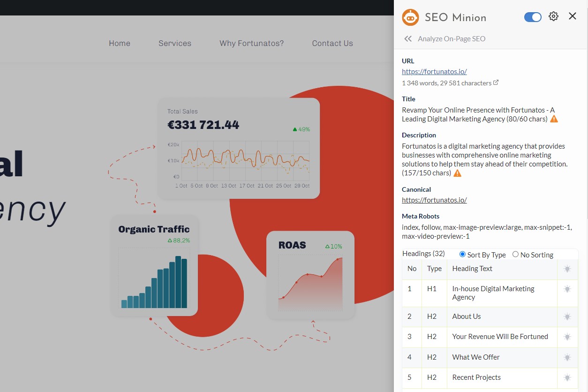Image resolution: width=588 pixels, height=392 pixels.
Task: Highlight the In-house Digital Marketing Agency heading
Action: click(567, 289)
